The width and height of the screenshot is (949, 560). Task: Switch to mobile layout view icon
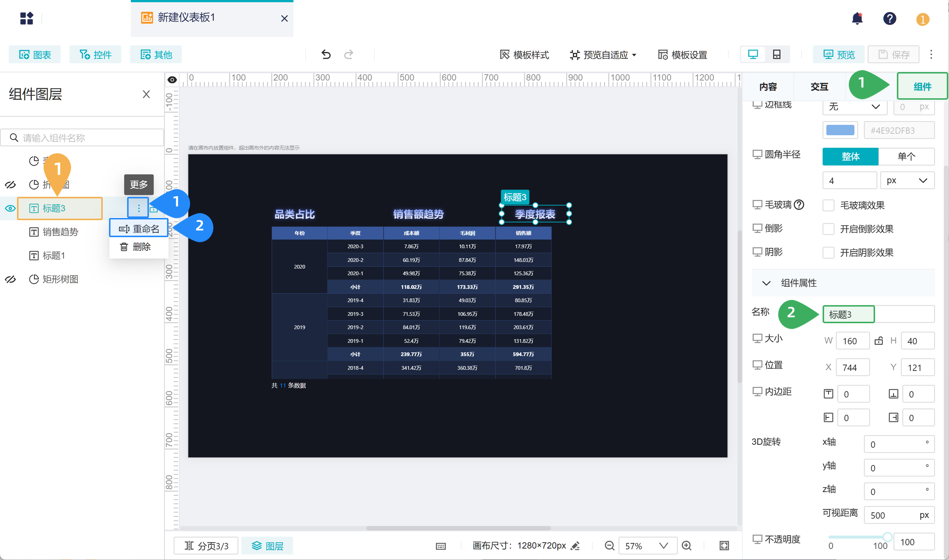click(x=776, y=55)
